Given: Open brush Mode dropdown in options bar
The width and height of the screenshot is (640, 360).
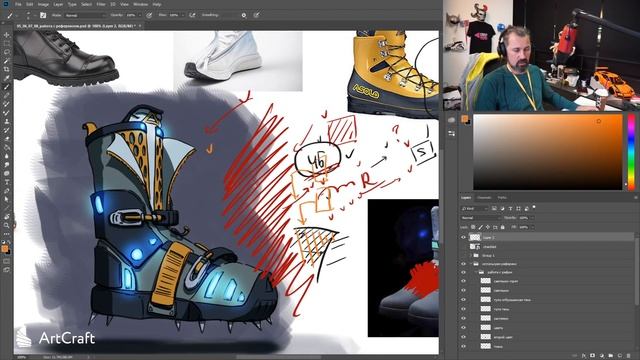Looking at the screenshot, I should [86, 15].
